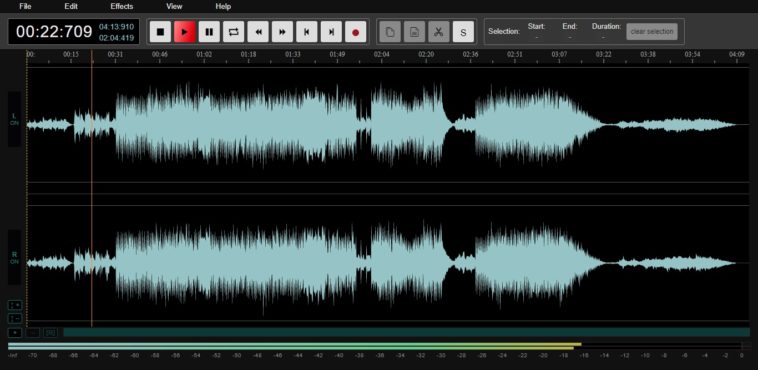The image size is (758, 370).
Task: Click the upper output level meter bar
Action: click(x=294, y=344)
